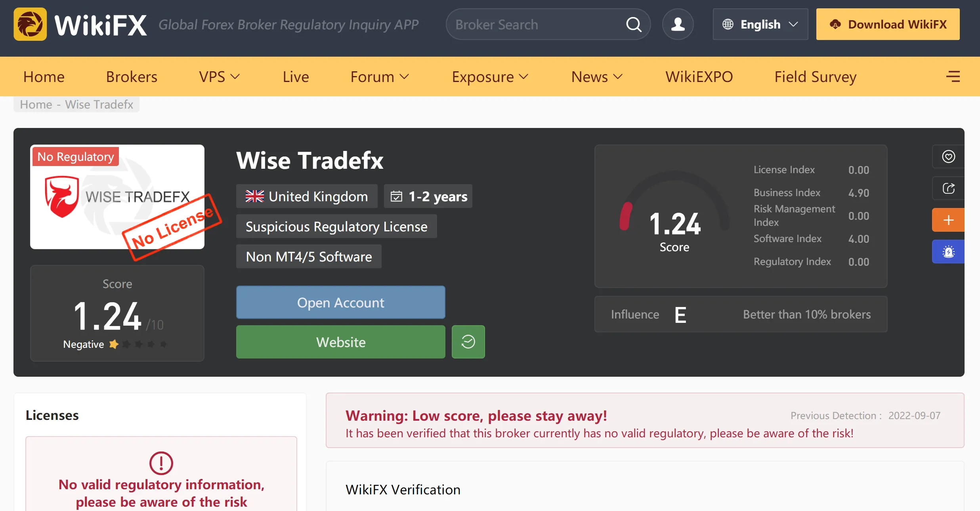Click the Negative star rating

(115, 344)
